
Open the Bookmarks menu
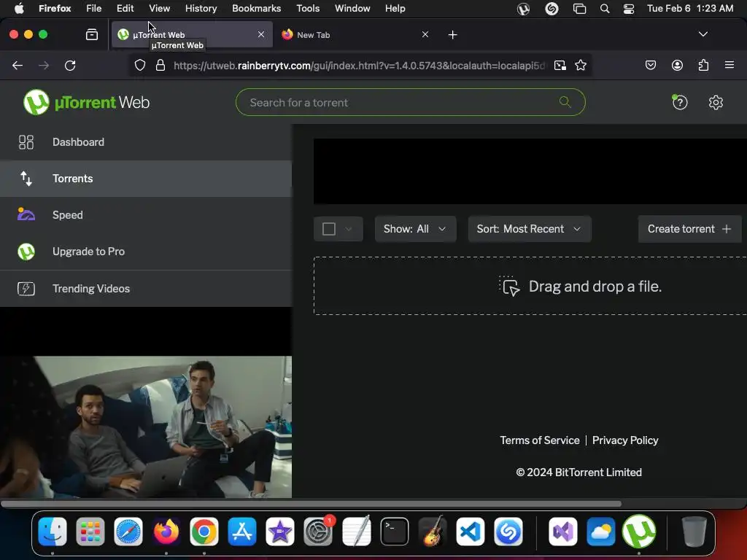(256, 9)
